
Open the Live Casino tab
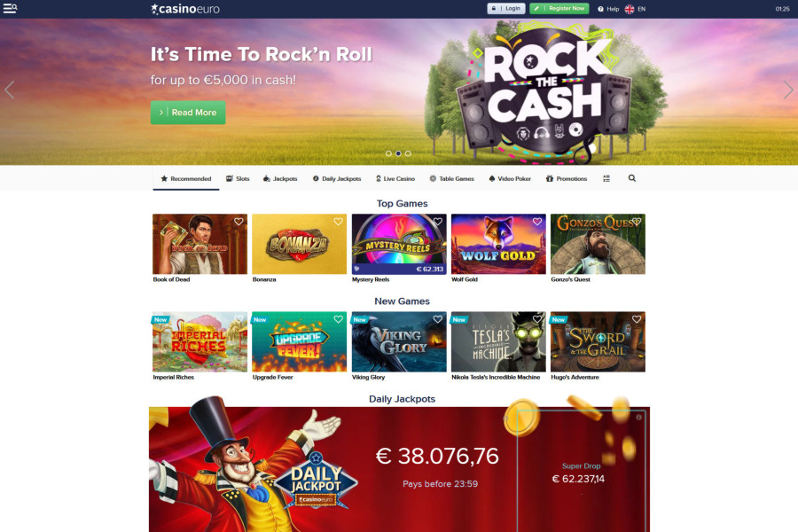(x=395, y=179)
